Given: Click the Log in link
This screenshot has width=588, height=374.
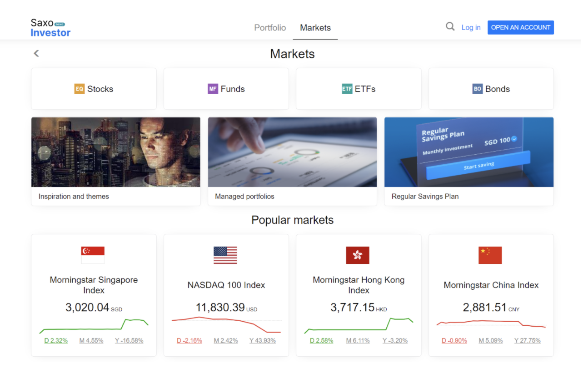Looking at the screenshot, I should click(x=471, y=27).
